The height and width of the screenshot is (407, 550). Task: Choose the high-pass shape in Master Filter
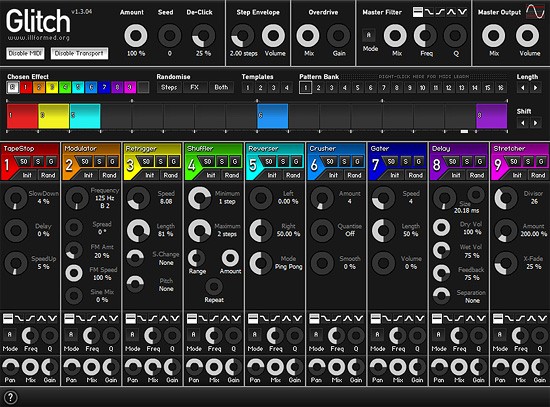click(440, 12)
